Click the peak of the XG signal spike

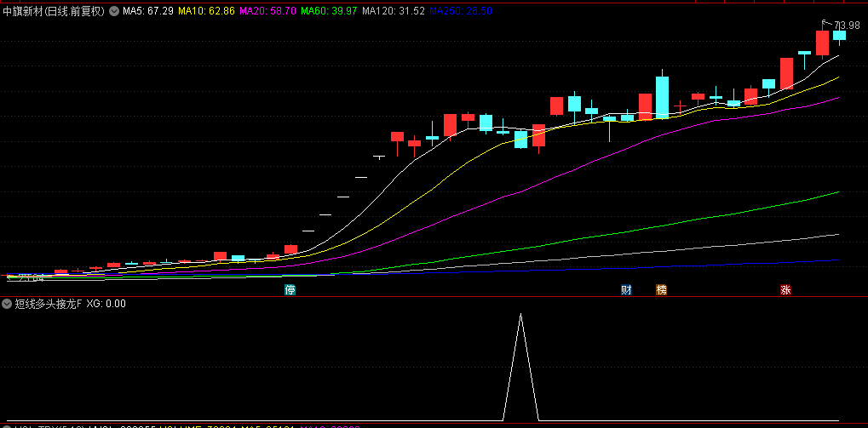pos(520,315)
